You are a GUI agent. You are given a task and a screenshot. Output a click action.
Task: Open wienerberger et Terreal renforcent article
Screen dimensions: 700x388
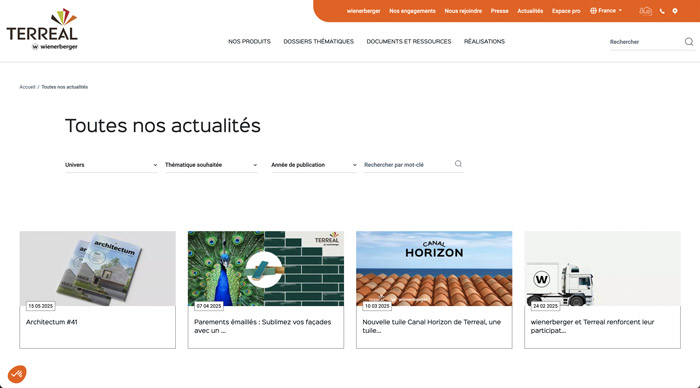pyautogui.click(x=592, y=326)
